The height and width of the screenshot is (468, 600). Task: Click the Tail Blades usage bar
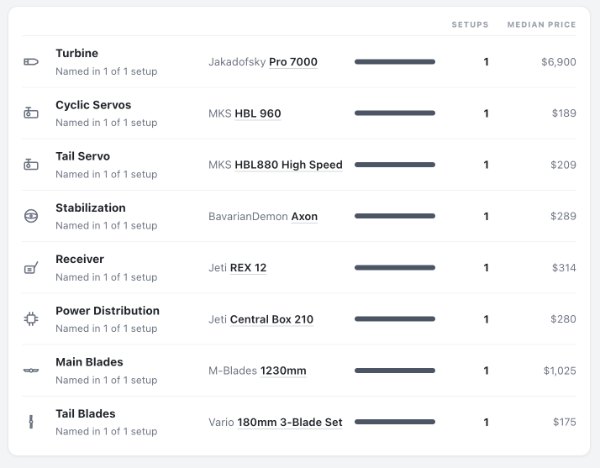pos(395,422)
